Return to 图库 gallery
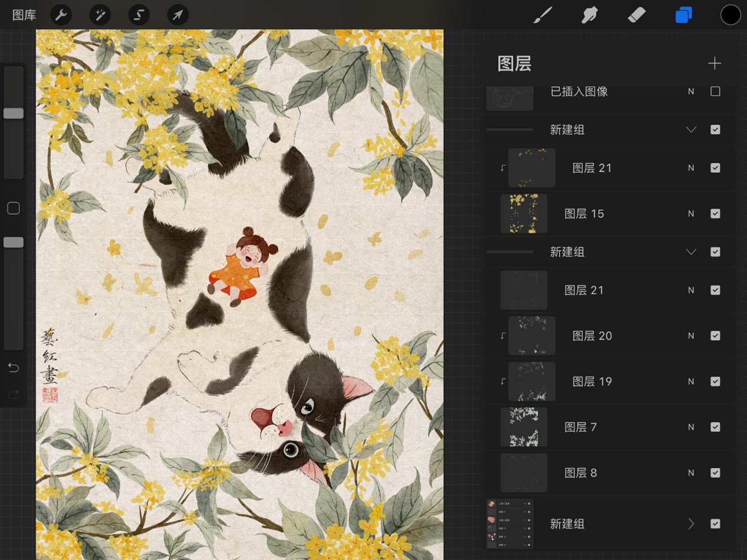 click(x=24, y=15)
